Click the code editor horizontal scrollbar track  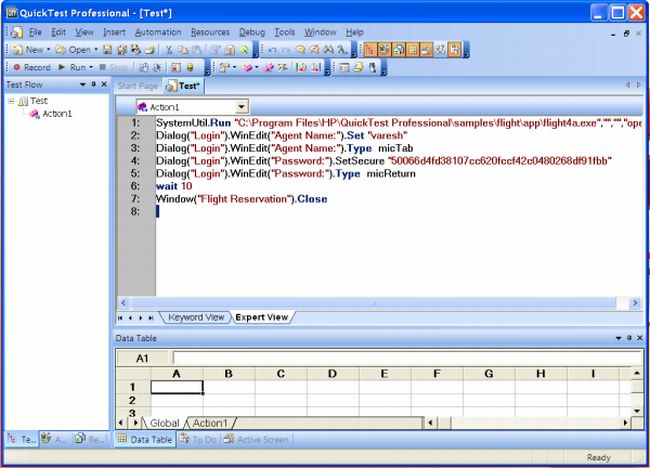point(372,303)
